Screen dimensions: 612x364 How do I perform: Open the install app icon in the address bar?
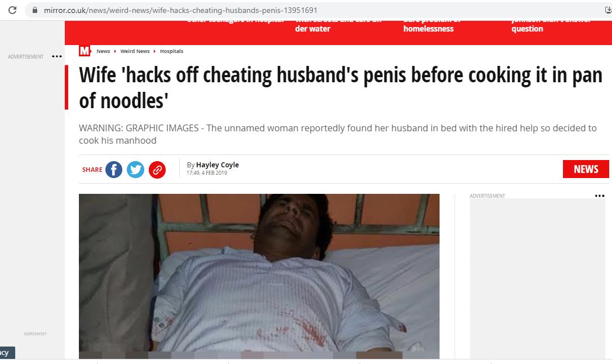click(607, 10)
